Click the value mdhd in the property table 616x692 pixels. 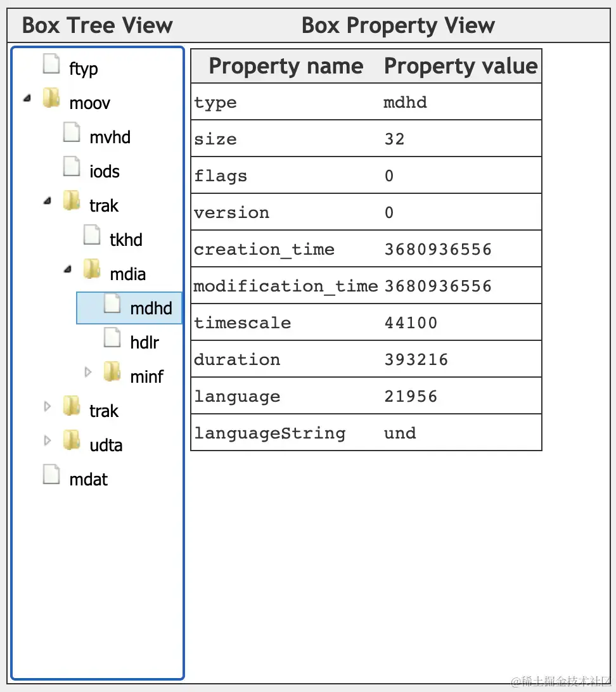pos(405,103)
